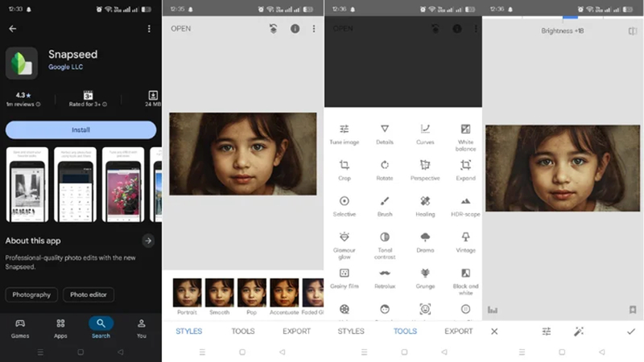Viewport: 644px width, 362px height.
Task: Tap the Brightness +18 value label
Action: 562,31
